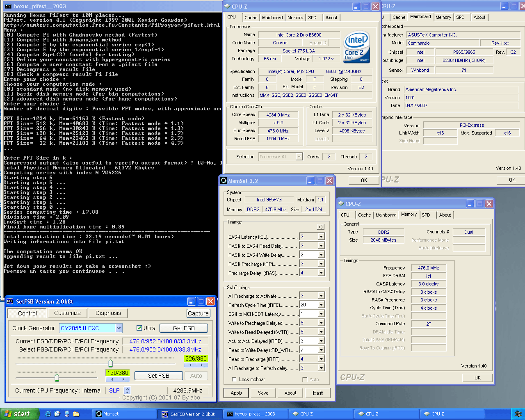Open the CS# to MCH-ODT Latency dropdown
The image size is (525, 420).
tap(321, 314)
